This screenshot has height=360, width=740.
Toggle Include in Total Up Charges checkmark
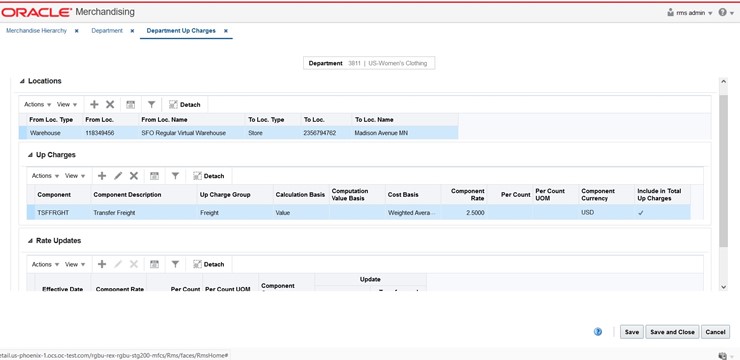640,213
